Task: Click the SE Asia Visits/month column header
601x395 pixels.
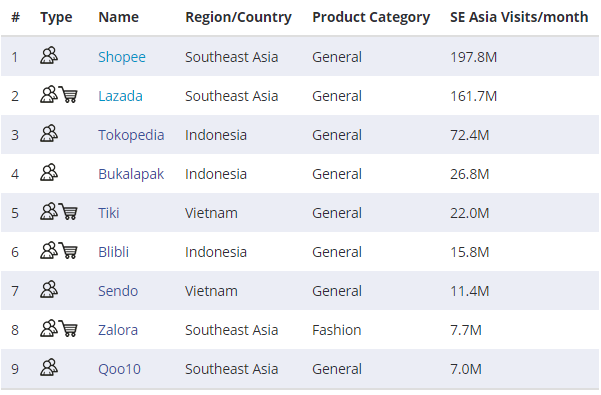Action: 519,17
